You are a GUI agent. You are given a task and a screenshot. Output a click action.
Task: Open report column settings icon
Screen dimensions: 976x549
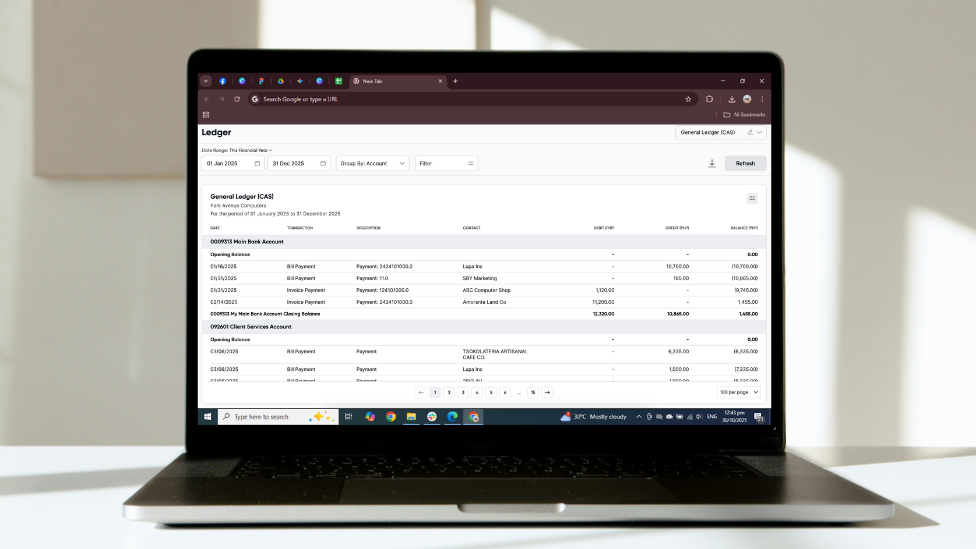[x=752, y=198]
